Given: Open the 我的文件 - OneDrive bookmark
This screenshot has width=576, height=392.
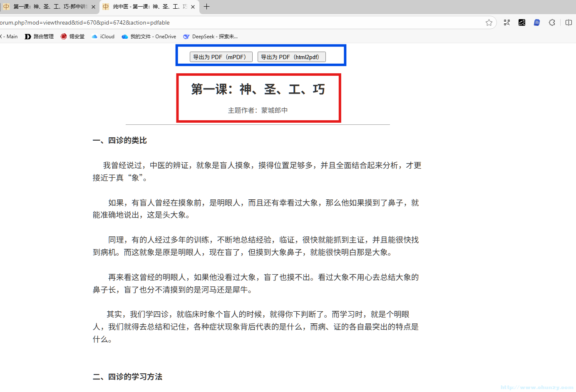Looking at the screenshot, I should [148, 37].
